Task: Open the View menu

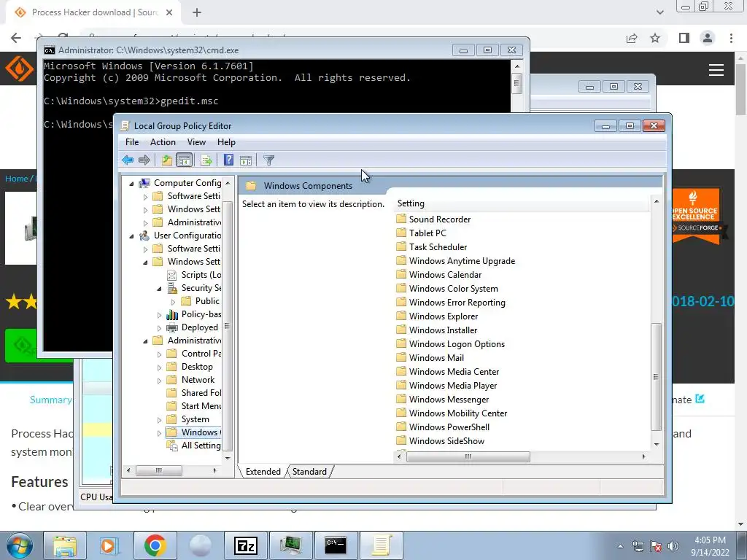Action: pyautogui.click(x=196, y=142)
